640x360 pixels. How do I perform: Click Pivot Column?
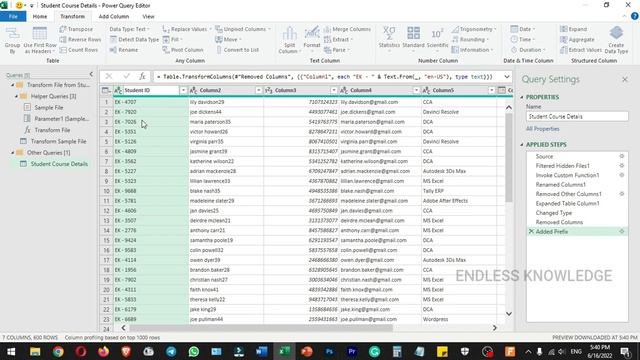(183, 50)
